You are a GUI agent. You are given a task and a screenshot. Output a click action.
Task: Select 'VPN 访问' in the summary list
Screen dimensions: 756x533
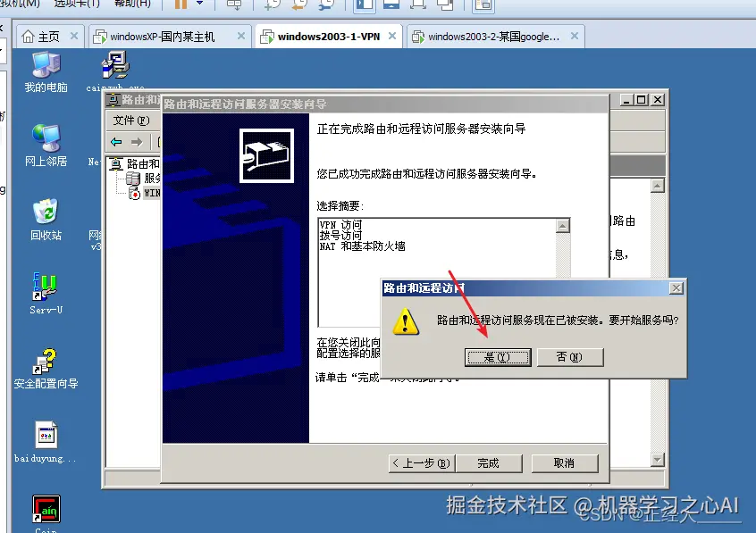340,225
